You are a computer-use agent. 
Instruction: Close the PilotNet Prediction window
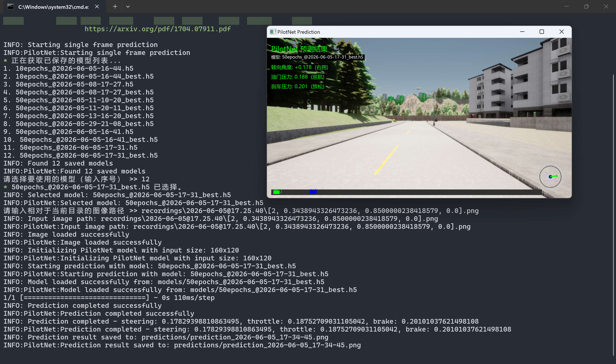[x=561, y=32]
